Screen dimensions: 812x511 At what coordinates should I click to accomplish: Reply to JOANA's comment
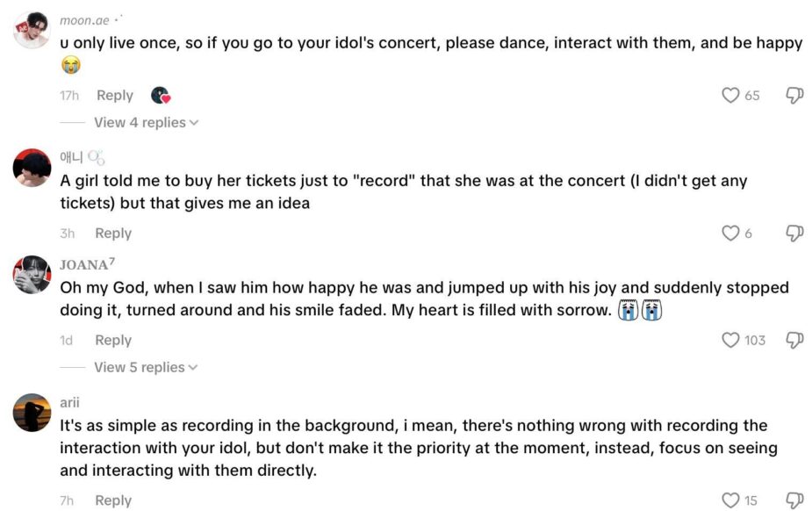coord(113,340)
